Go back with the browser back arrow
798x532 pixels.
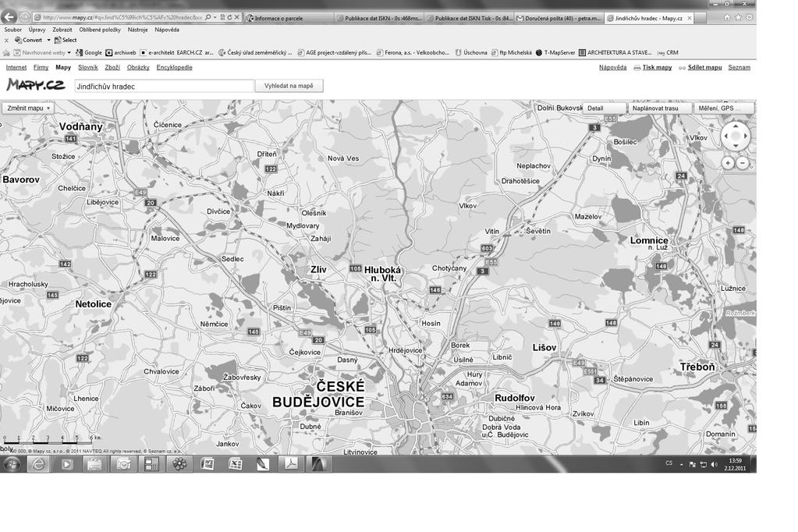pyautogui.click(x=8, y=17)
